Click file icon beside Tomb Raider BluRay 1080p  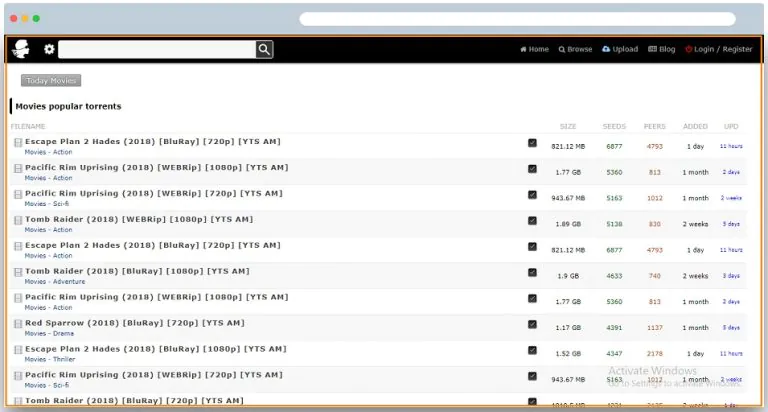coord(18,272)
